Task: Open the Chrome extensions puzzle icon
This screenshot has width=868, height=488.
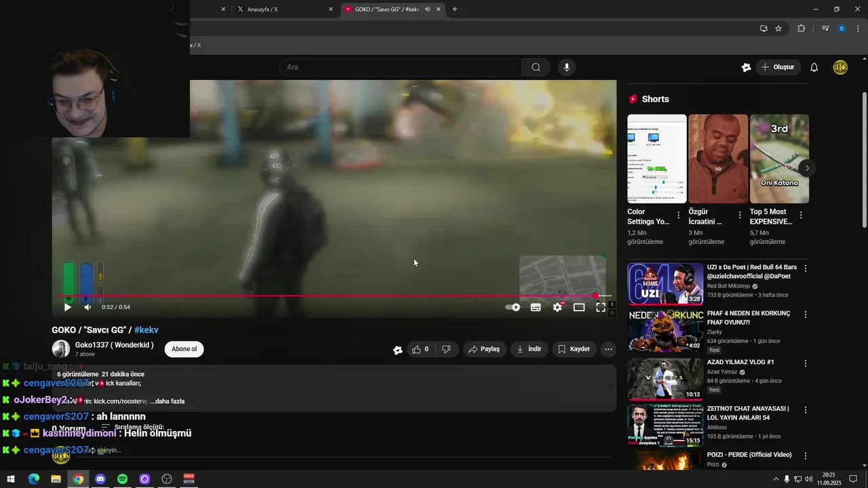Action: pos(801,28)
